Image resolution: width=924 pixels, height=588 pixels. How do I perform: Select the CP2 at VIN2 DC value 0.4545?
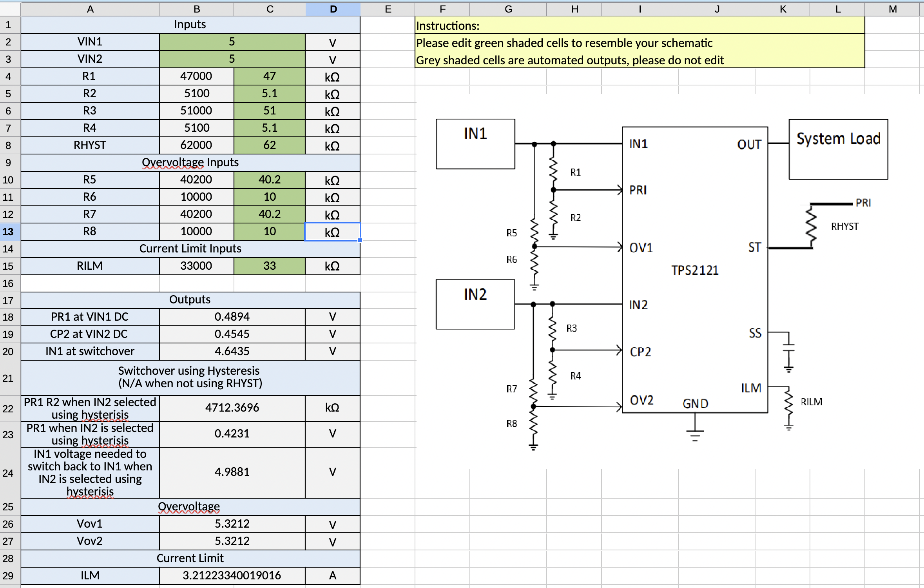[232, 334]
